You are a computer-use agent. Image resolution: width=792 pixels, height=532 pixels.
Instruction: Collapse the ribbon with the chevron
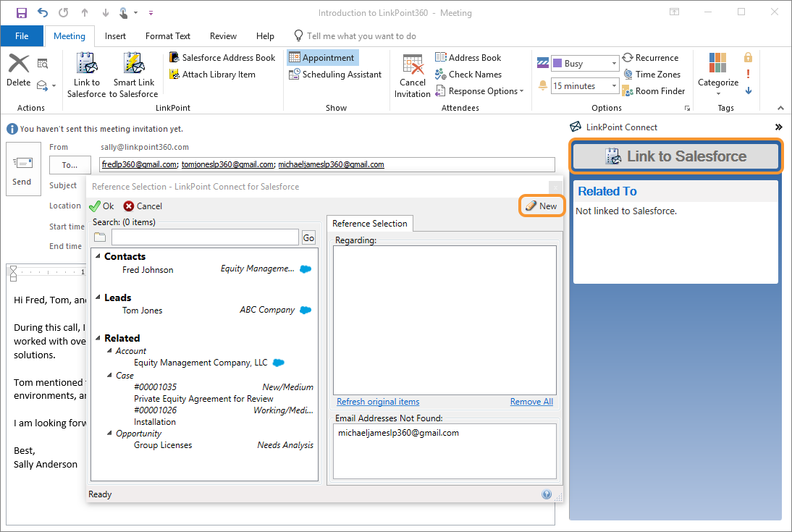(780, 108)
